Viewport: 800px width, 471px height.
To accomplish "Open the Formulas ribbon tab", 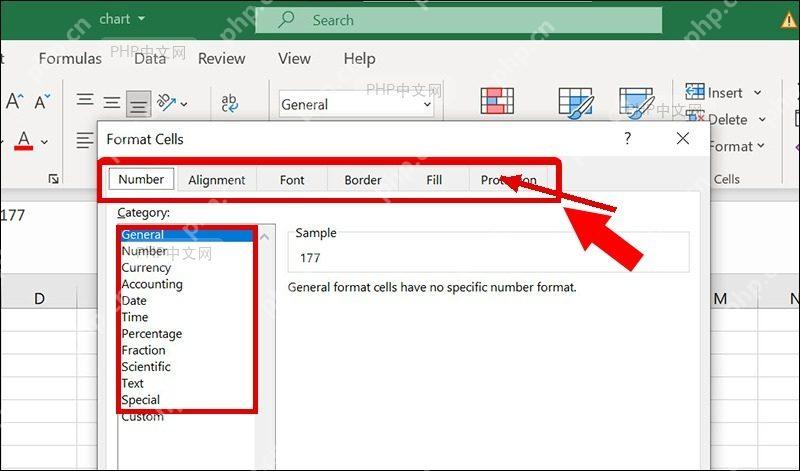I will coord(70,59).
